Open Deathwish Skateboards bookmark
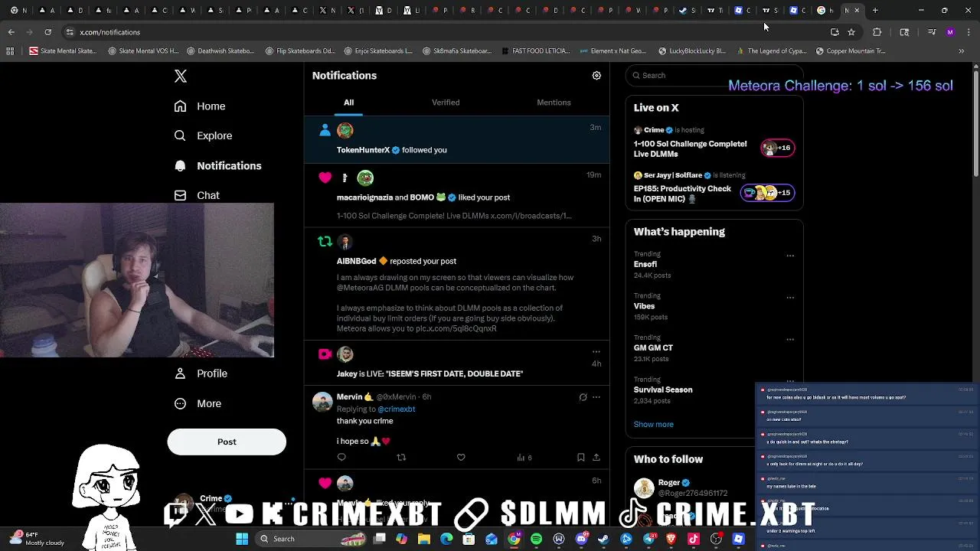This screenshot has height=551, width=980. (219, 51)
